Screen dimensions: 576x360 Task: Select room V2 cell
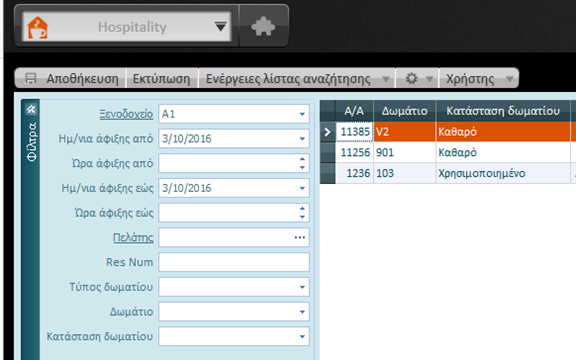click(404, 132)
